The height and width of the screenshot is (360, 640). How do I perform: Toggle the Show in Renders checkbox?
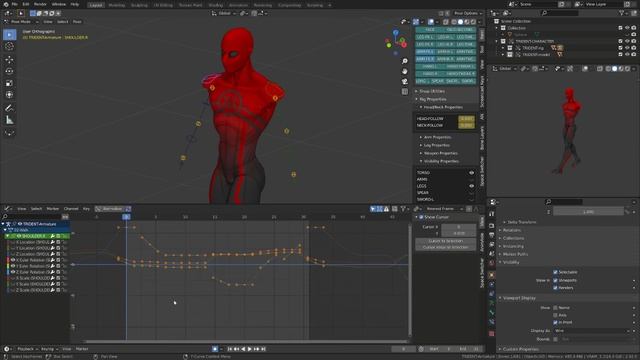(555, 288)
